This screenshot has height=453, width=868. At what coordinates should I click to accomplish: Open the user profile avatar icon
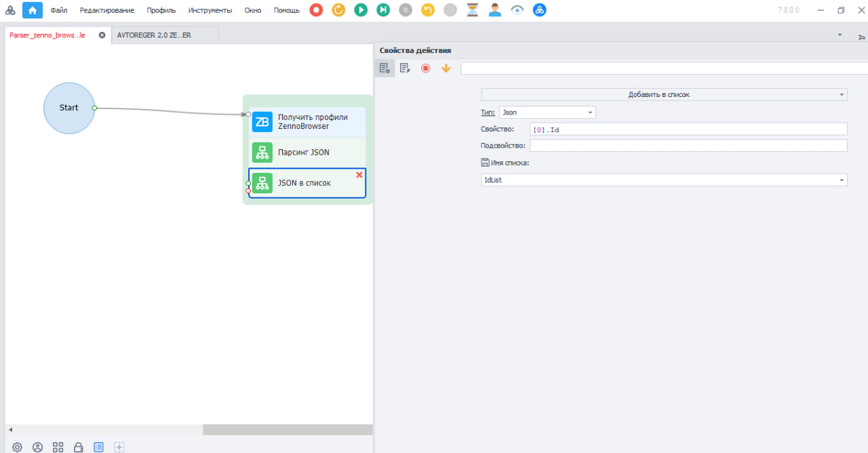click(x=495, y=10)
